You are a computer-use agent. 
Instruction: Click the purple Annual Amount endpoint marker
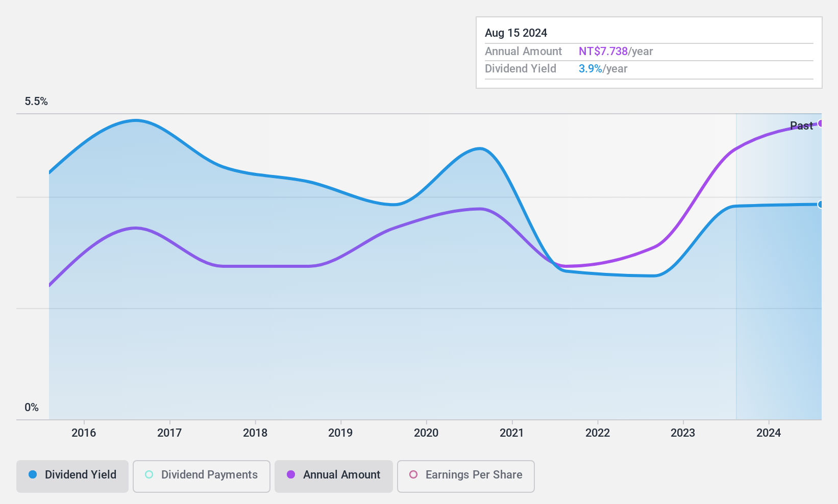[821, 123]
